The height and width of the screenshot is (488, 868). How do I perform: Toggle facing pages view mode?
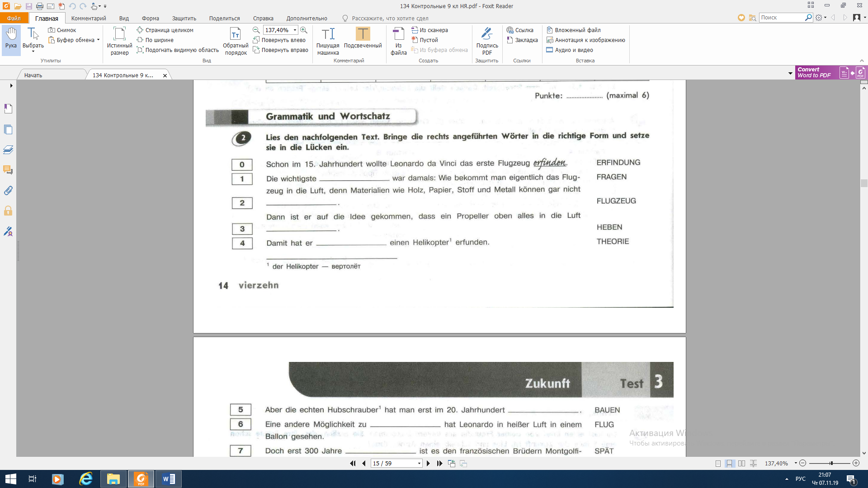click(x=741, y=464)
